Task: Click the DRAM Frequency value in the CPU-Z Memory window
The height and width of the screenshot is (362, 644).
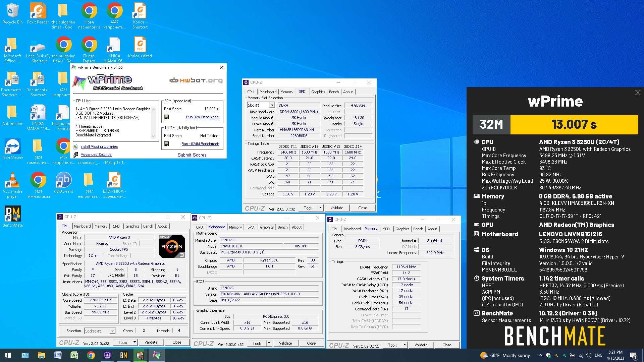Action: (x=406, y=267)
